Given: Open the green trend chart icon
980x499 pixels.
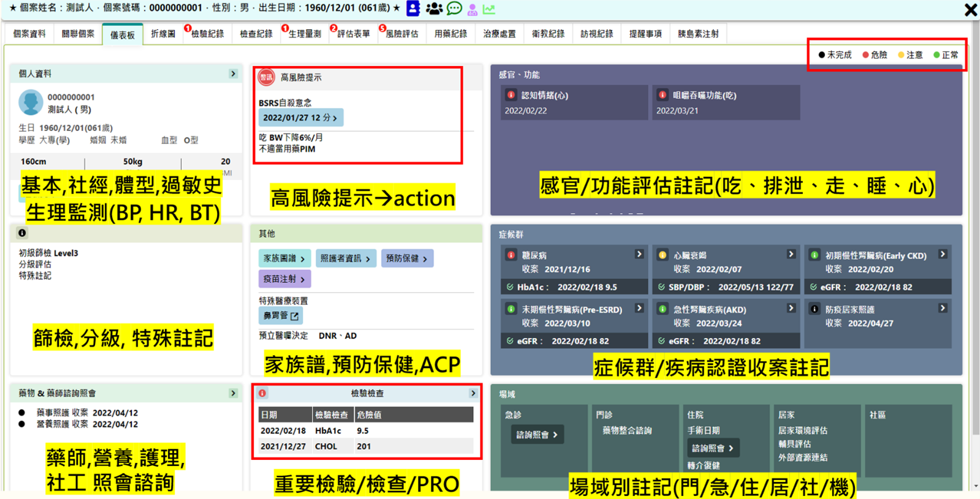Looking at the screenshot, I should click(x=489, y=9).
